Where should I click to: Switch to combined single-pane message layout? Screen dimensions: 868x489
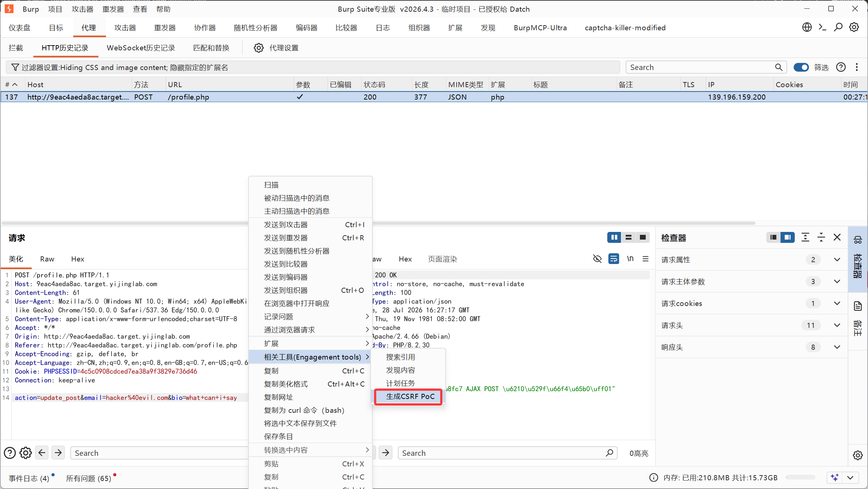[643, 237]
